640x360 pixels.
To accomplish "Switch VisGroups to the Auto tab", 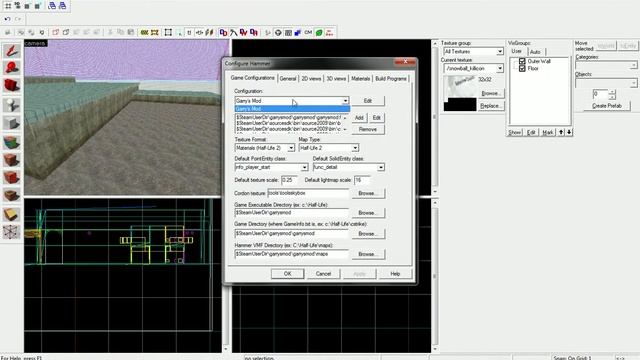I will pyautogui.click(x=535, y=52).
